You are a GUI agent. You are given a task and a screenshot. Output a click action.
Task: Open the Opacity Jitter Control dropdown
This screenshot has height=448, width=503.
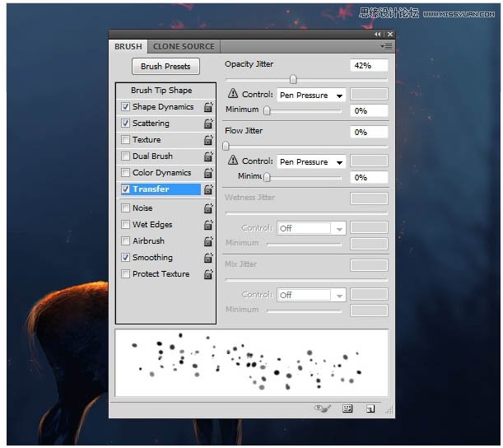pyautogui.click(x=311, y=96)
